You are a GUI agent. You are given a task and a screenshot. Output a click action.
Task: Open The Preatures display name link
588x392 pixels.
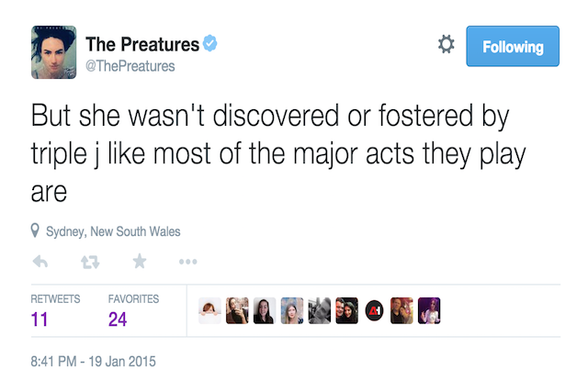[141, 44]
